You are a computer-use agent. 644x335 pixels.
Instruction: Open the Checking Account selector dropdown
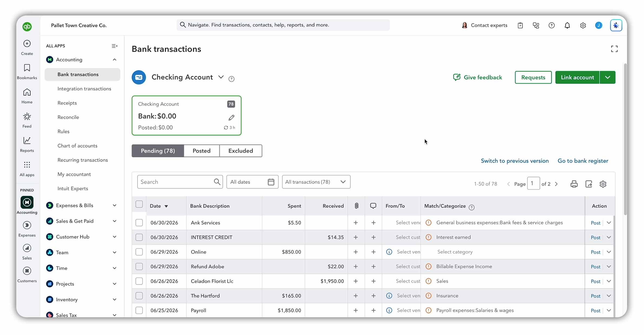[221, 77]
